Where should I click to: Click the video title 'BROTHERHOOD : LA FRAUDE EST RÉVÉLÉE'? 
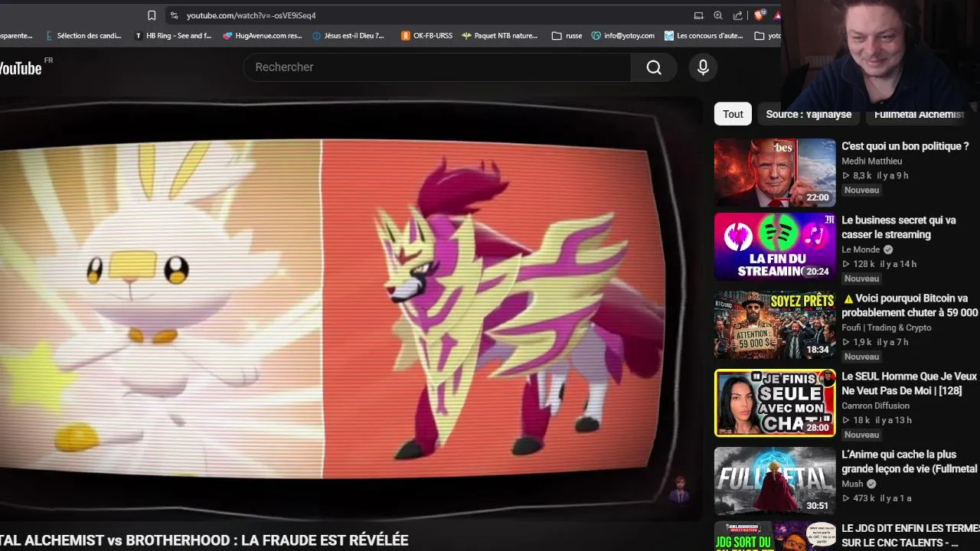[267, 540]
